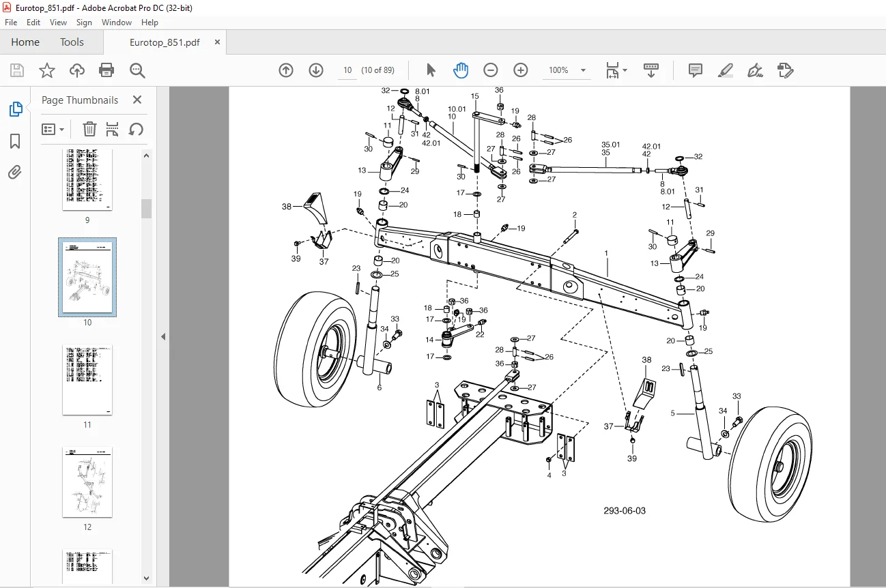Select page 11 thumbnail
886x588 pixels.
click(87, 380)
